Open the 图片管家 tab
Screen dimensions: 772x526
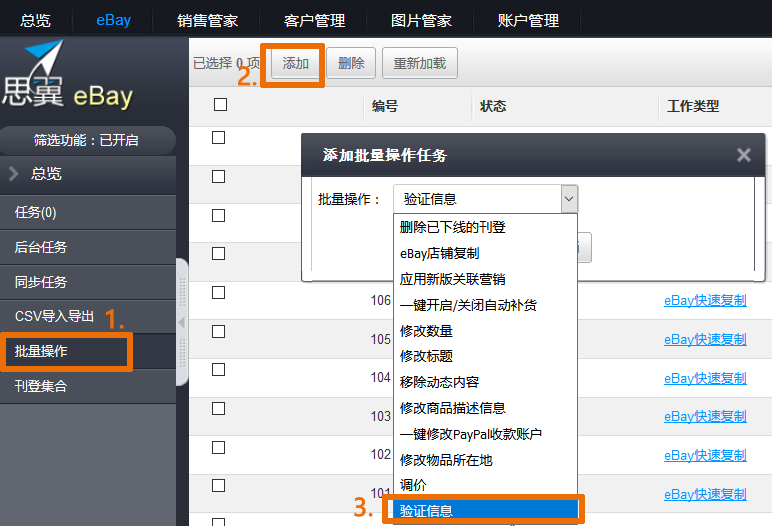(421, 20)
